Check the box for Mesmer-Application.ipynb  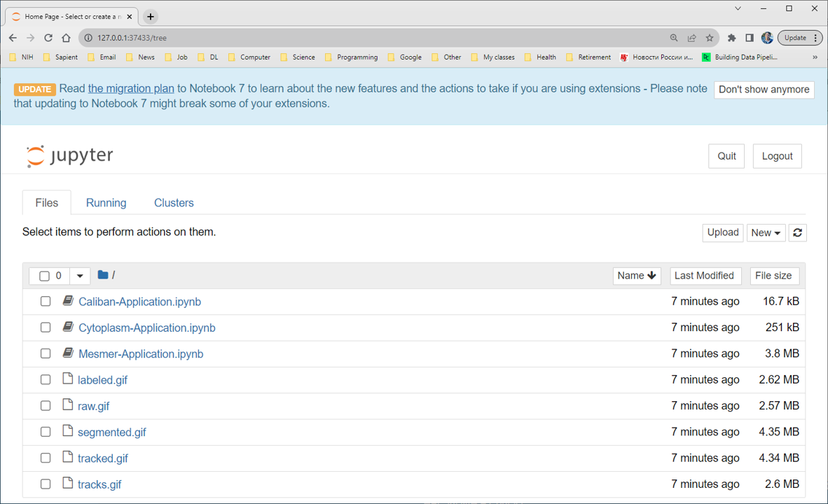coord(46,353)
